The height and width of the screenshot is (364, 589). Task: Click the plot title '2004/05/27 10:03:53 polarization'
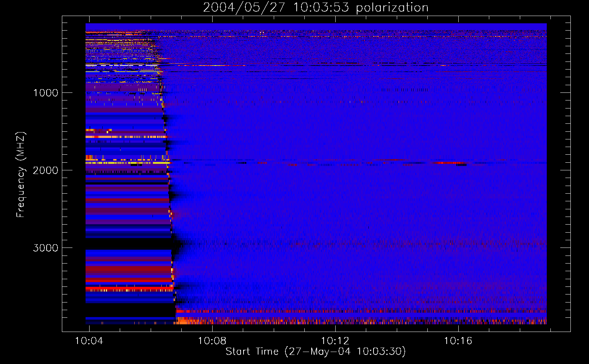[x=316, y=7]
